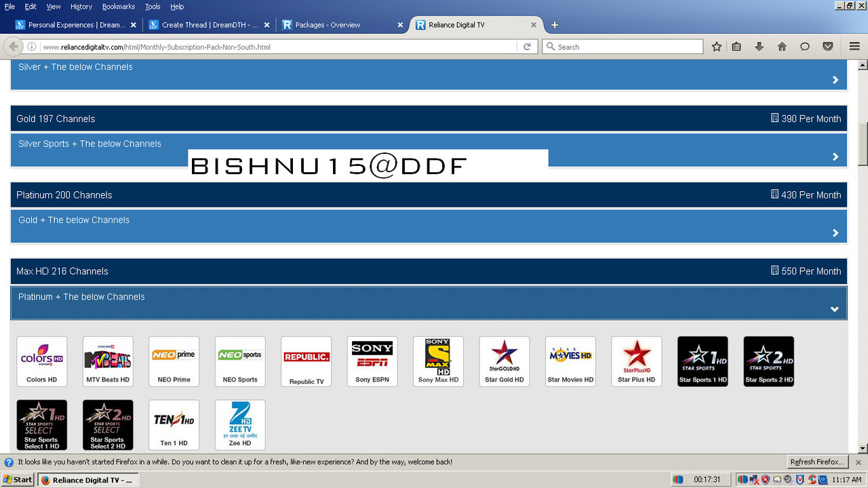Image resolution: width=868 pixels, height=488 pixels.
Task: Switch to the Packages - Overview tab
Action: 342,25
